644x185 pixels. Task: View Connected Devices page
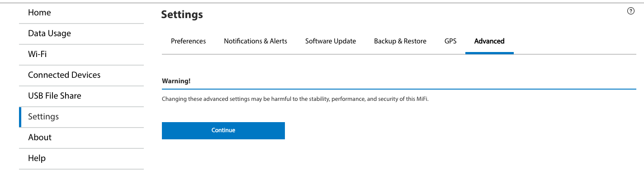coord(81,75)
